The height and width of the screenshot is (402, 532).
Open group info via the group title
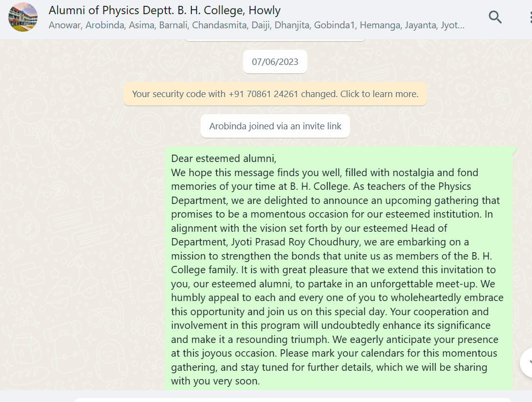tap(164, 10)
